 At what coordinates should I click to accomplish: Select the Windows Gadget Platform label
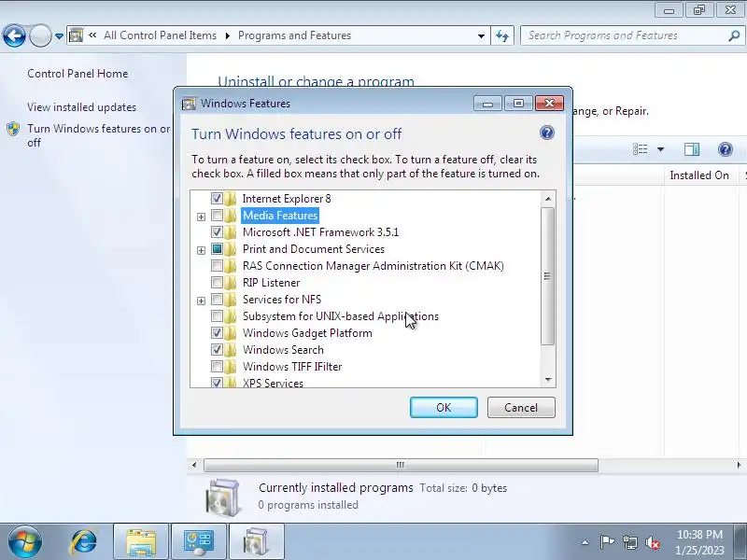tap(307, 333)
